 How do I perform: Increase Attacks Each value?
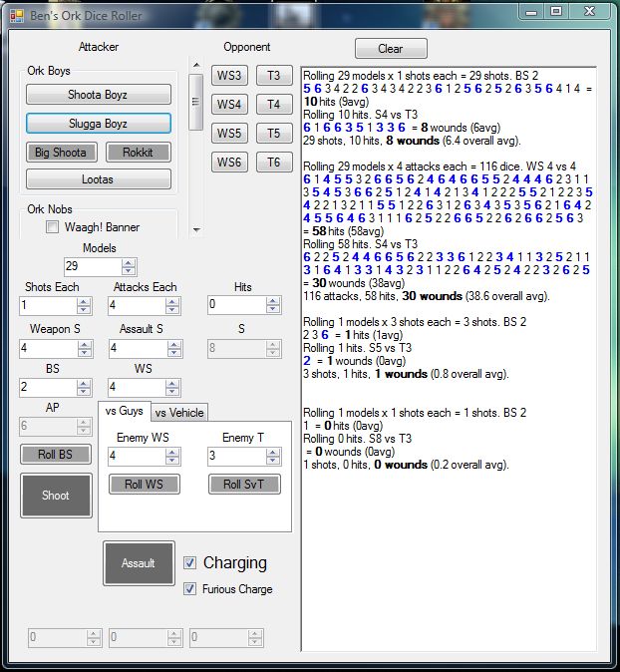tap(172, 302)
